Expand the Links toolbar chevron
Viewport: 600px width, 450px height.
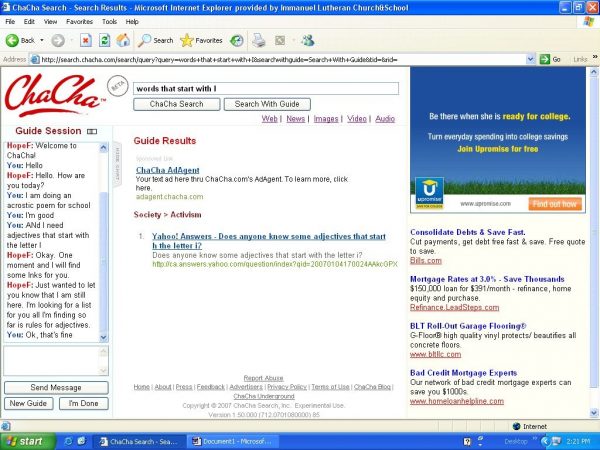(x=595, y=57)
